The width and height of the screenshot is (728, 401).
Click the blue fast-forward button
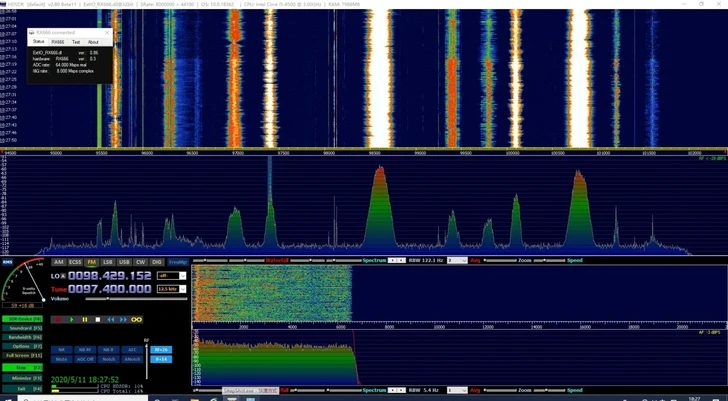124,319
